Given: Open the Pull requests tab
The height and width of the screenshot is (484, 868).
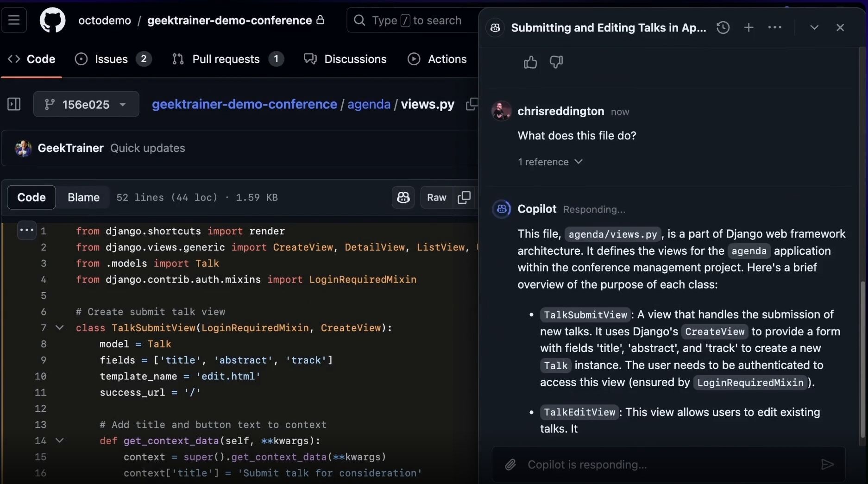Looking at the screenshot, I should [226, 59].
